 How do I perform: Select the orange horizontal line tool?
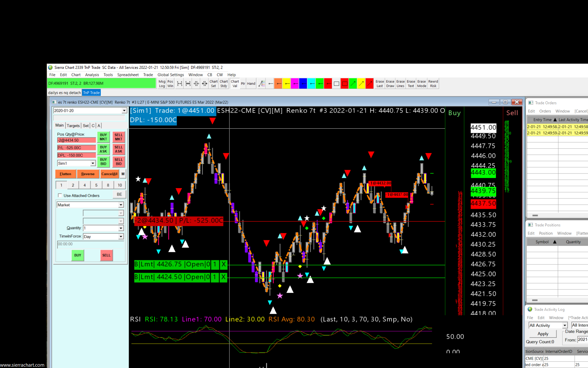(278, 83)
